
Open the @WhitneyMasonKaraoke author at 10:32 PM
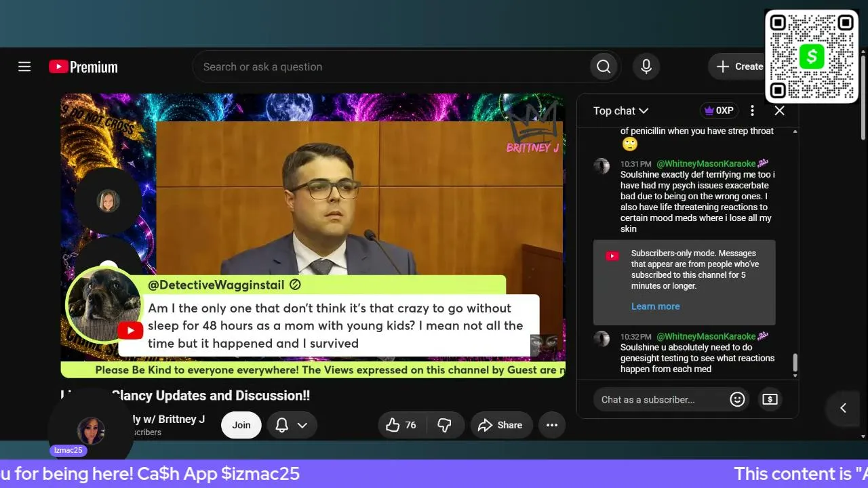[706, 337]
